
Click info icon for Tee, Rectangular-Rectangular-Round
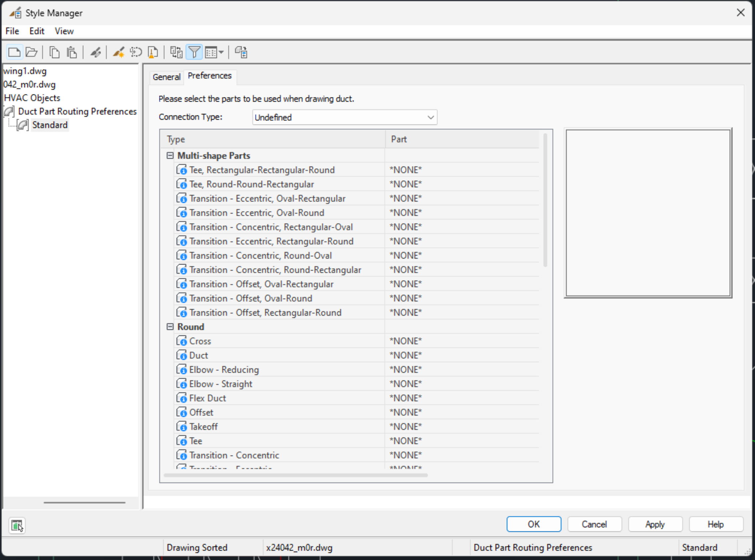(181, 169)
